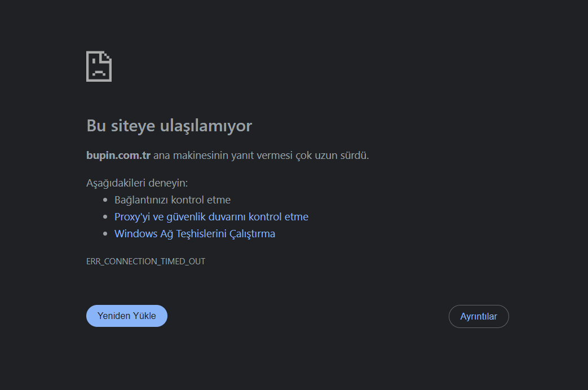Run Windows Ağ Teşhislerini Çalıştırma link
The image size is (588, 390).
[x=194, y=234]
